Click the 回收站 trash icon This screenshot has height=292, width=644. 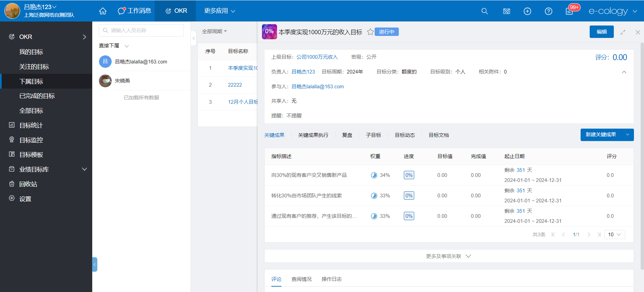(12, 184)
